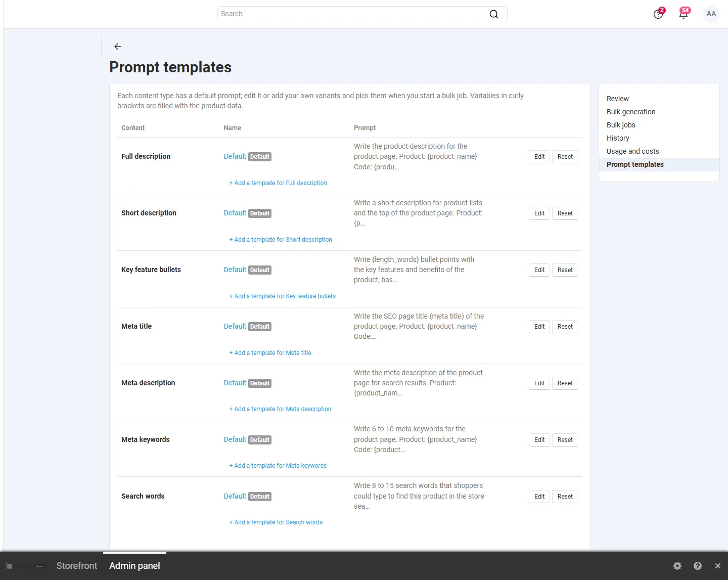Open the Default link for Search words

235,496
